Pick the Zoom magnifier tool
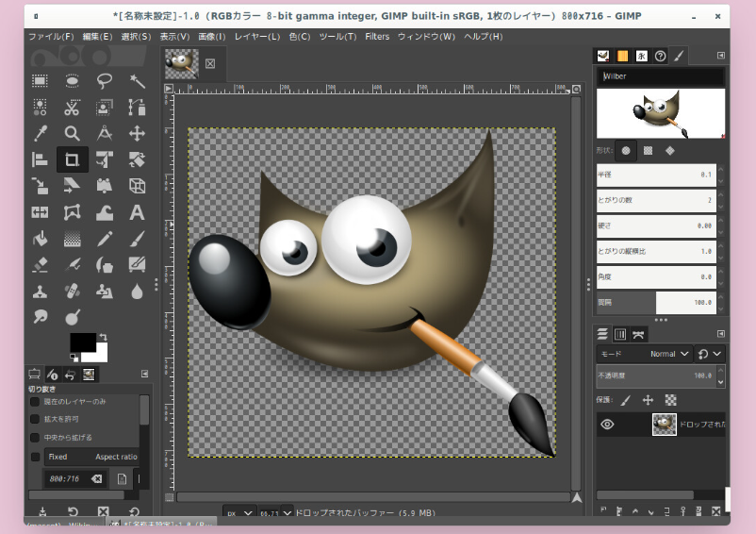Viewport: 756px width, 534px height. click(72, 133)
